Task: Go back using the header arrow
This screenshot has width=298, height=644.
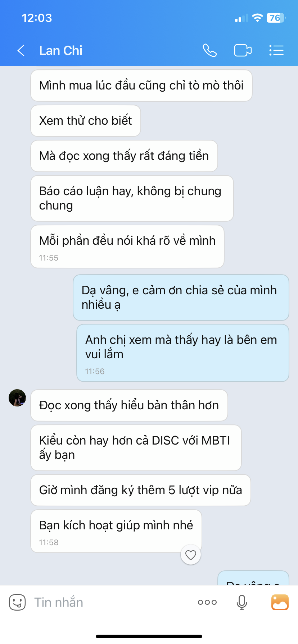Action: click(21, 51)
